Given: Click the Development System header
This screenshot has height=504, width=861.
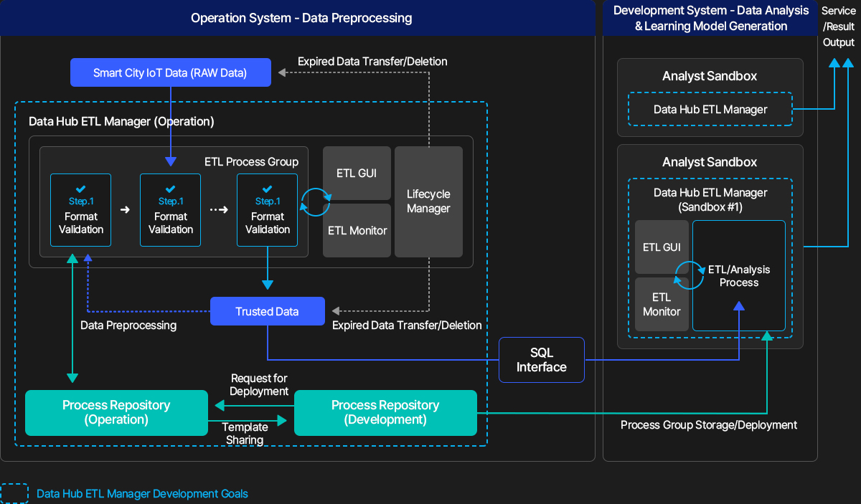Looking at the screenshot, I should click(x=710, y=18).
